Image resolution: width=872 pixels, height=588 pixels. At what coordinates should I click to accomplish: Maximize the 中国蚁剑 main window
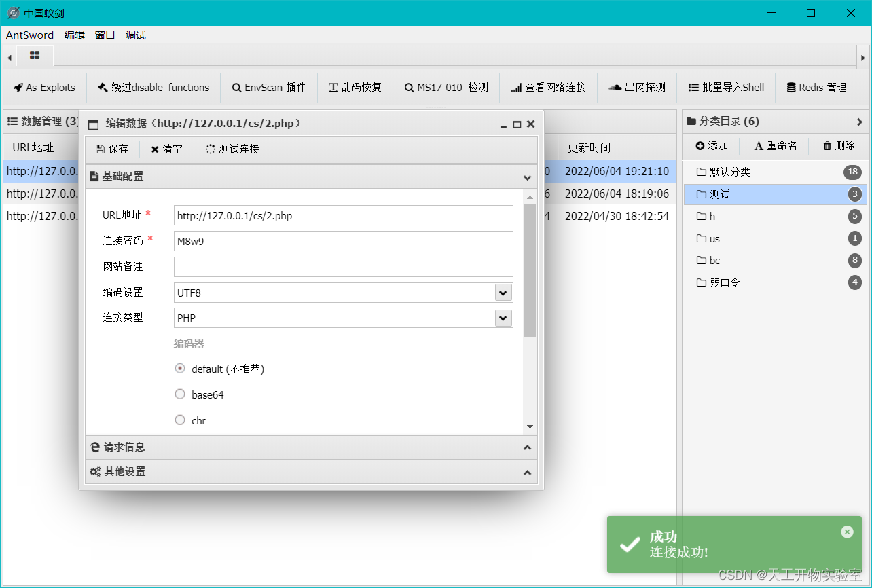811,13
